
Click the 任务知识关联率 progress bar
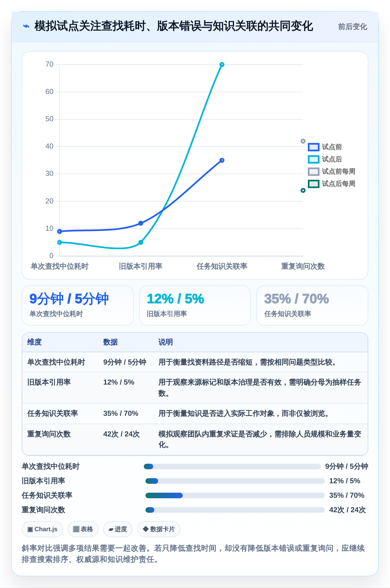[x=235, y=495]
